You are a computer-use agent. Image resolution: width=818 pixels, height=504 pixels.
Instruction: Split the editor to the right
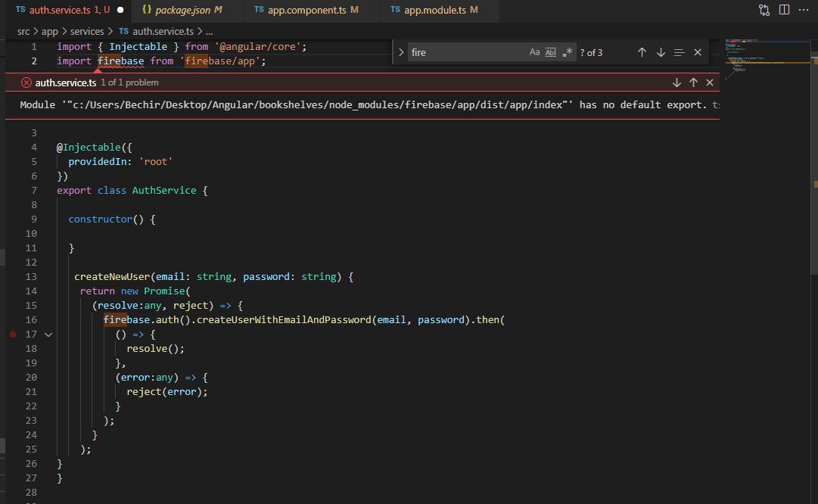(784, 10)
